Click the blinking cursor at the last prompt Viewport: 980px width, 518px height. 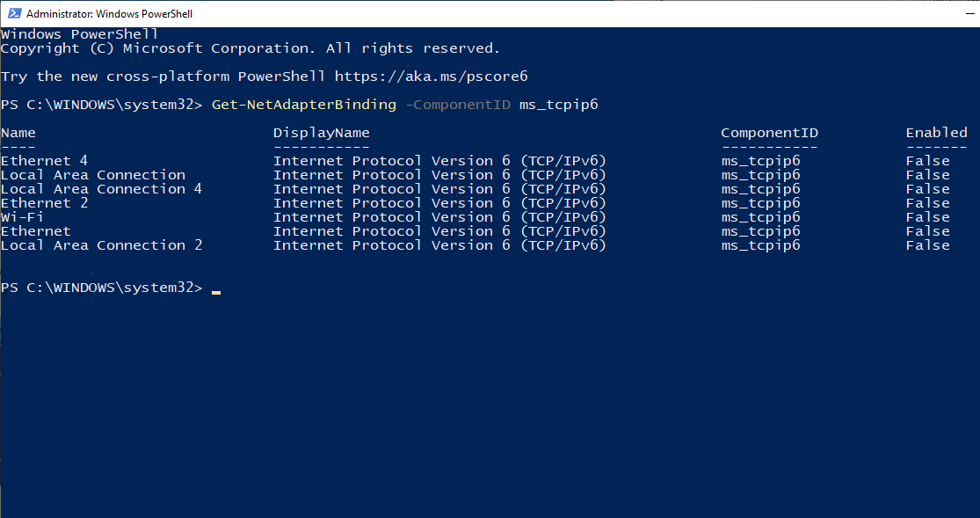tap(216, 290)
